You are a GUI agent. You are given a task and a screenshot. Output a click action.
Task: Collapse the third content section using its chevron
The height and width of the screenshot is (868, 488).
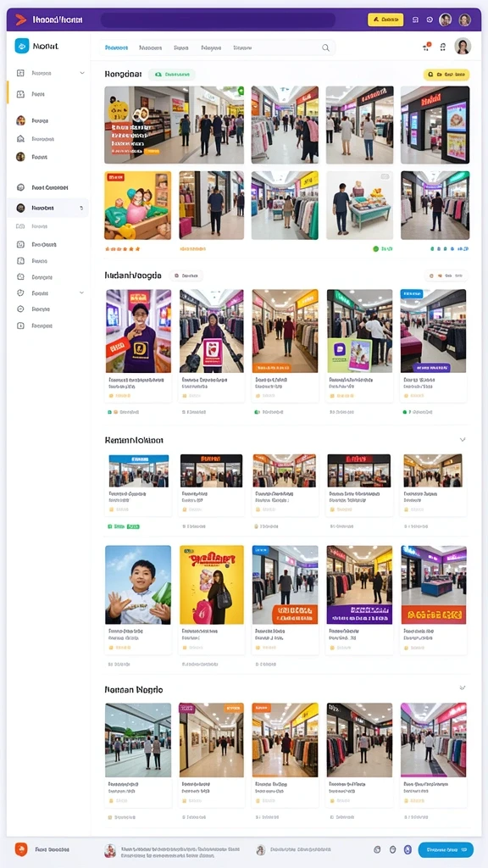[463, 440]
